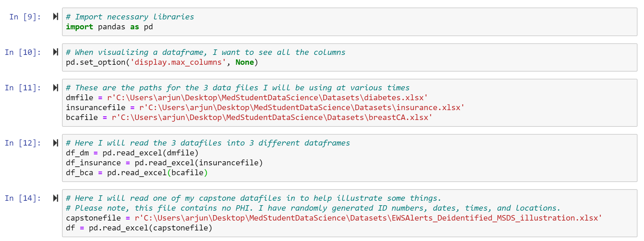Click into the pd.set_option code line

[x=162, y=62]
